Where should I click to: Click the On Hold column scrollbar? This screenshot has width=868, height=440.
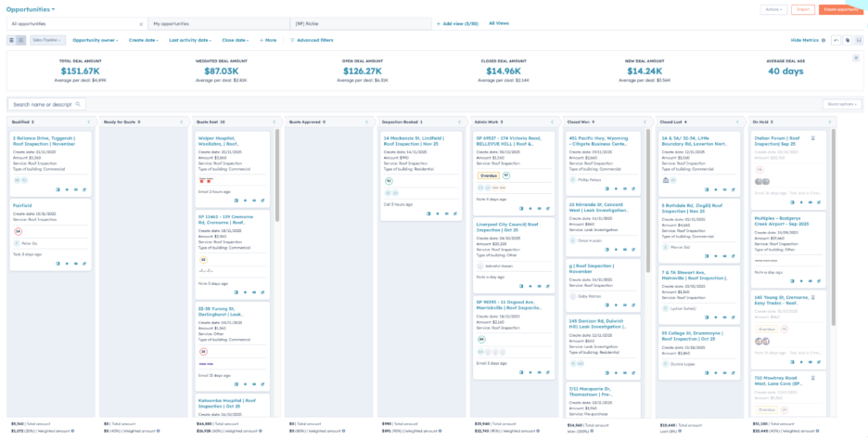coord(834,227)
